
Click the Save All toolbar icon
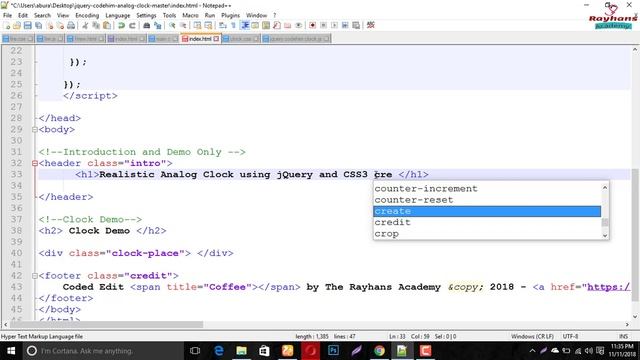pyautogui.click(x=38, y=25)
